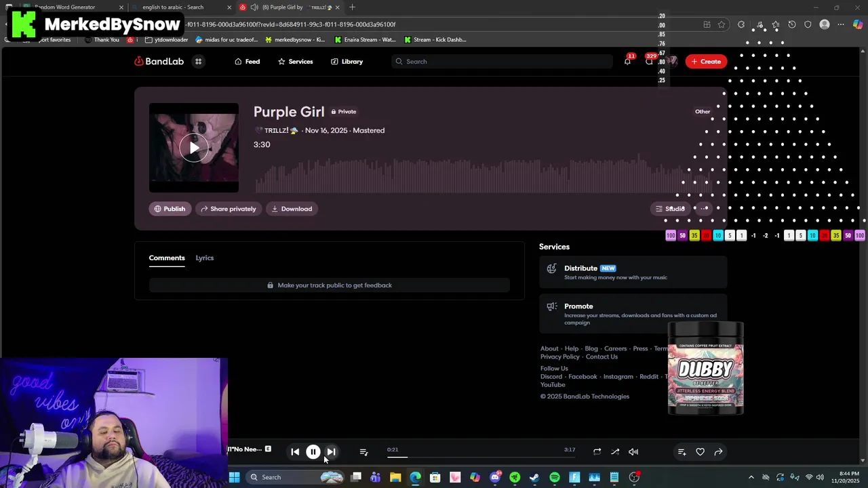Click the BandLab logo
868x488 pixels.
pos(159,62)
